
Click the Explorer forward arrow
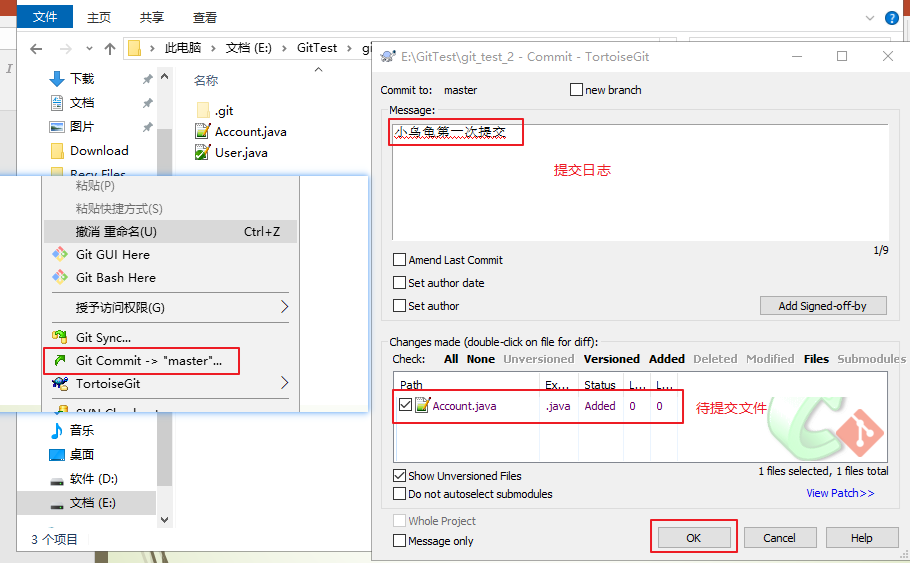[x=66, y=49]
